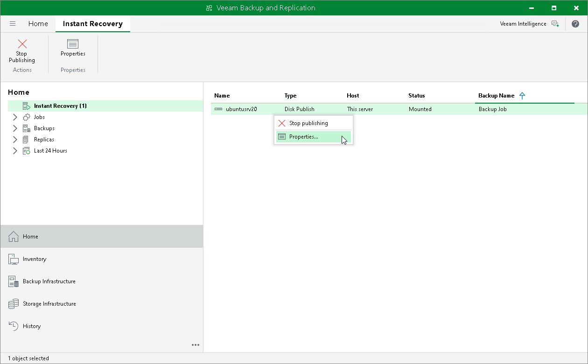Click the Disk Publish type cell

click(x=300, y=109)
